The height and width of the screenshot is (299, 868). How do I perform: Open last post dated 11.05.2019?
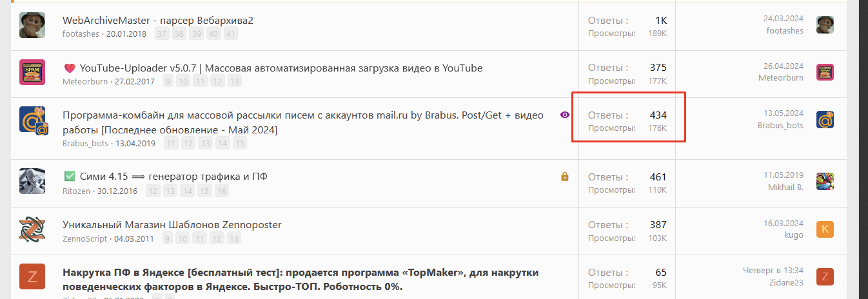click(x=784, y=175)
